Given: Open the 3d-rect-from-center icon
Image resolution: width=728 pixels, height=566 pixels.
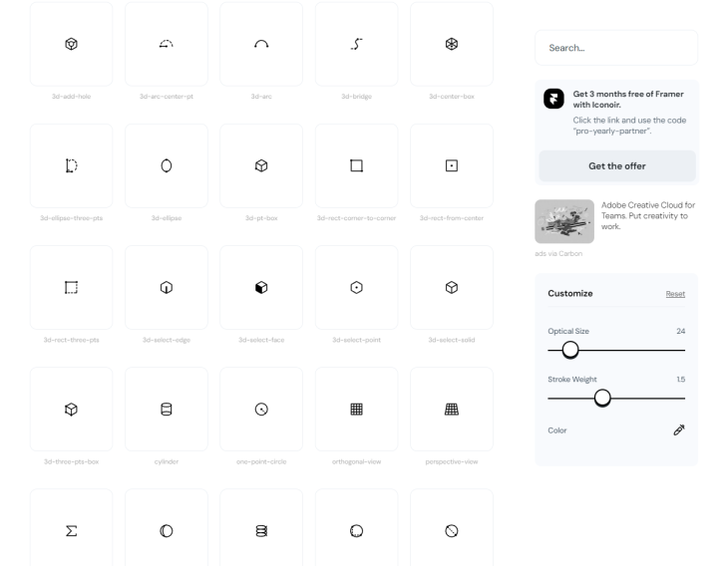Looking at the screenshot, I should tap(451, 165).
